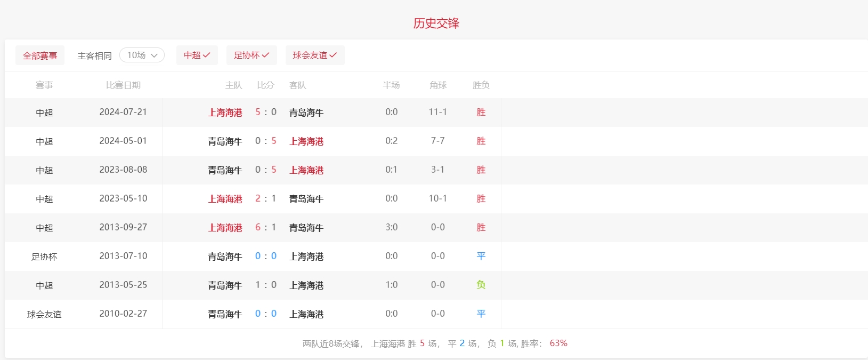Viewport: 868px width, 360px height.
Task: Toggle the 中超 league filter
Action: coord(197,55)
